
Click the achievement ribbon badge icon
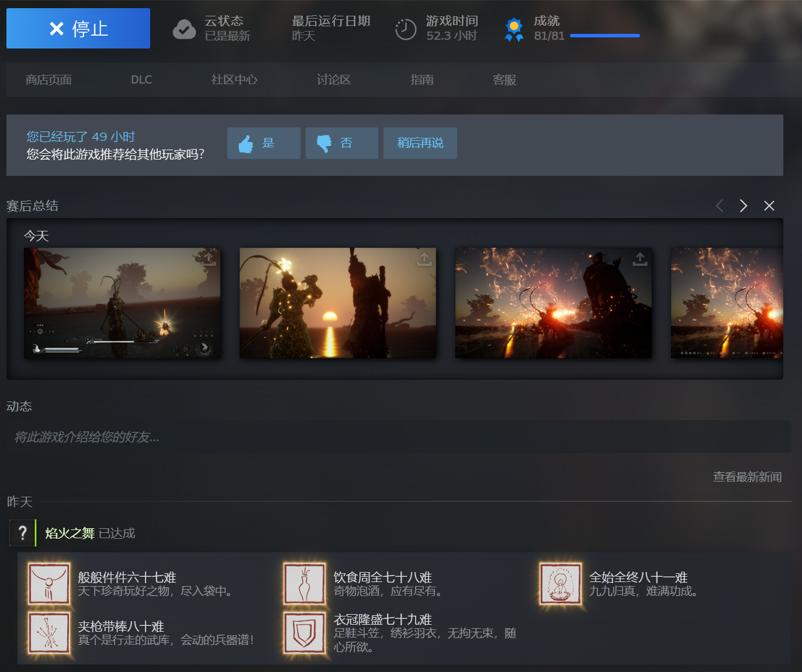click(x=514, y=30)
